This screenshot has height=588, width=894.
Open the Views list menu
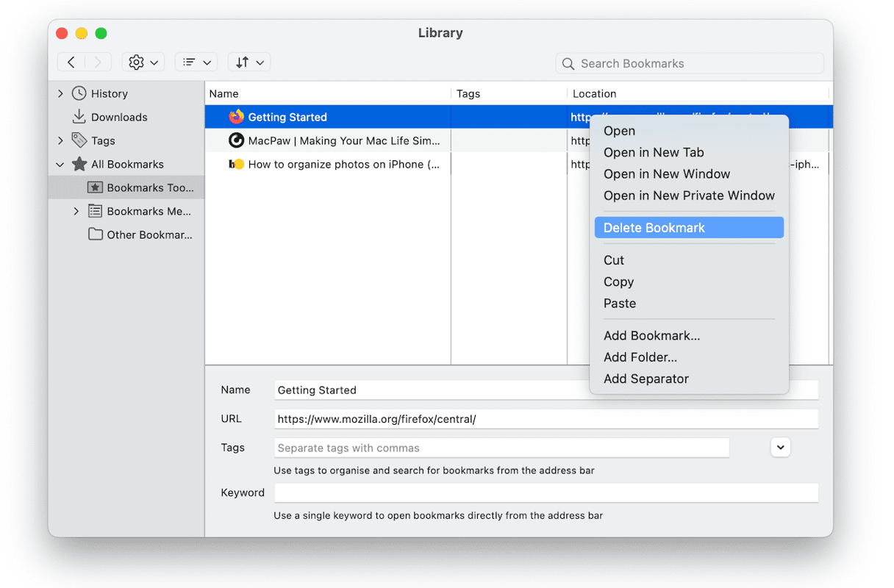(x=196, y=62)
